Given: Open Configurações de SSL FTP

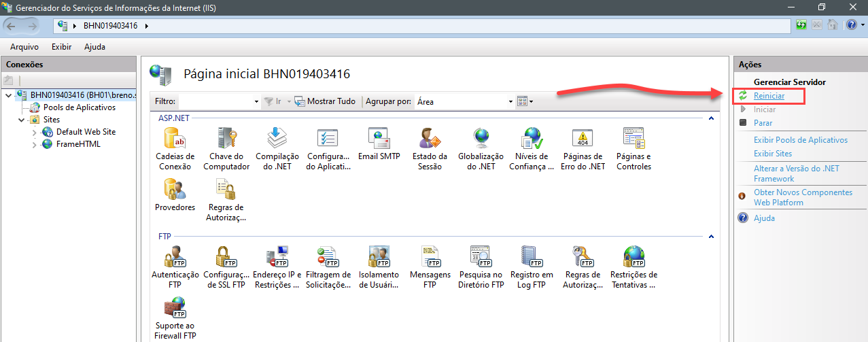Looking at the screenshot, I should click(x=226, y=267).
